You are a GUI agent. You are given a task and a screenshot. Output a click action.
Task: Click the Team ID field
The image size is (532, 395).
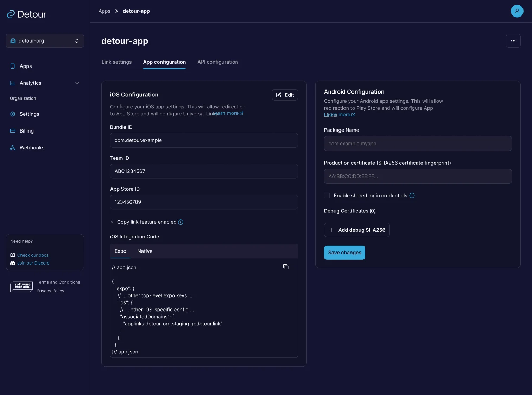(x=204, y=171)
